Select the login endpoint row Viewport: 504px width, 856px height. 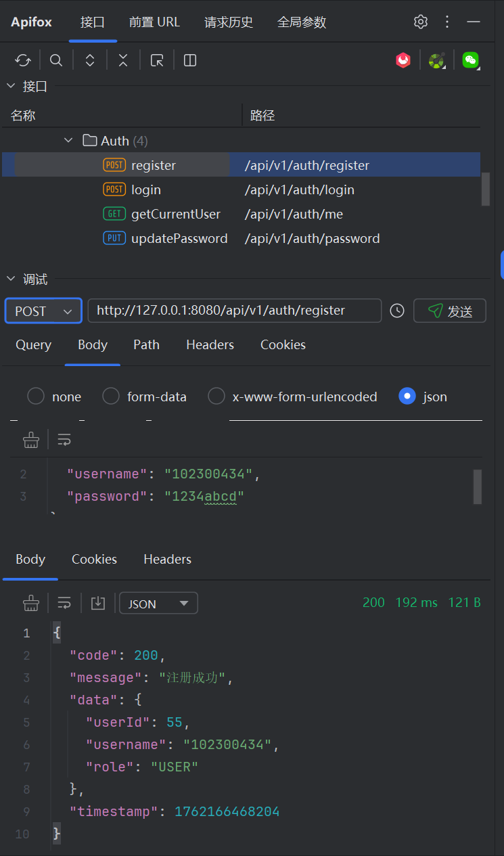click(242, 189)
